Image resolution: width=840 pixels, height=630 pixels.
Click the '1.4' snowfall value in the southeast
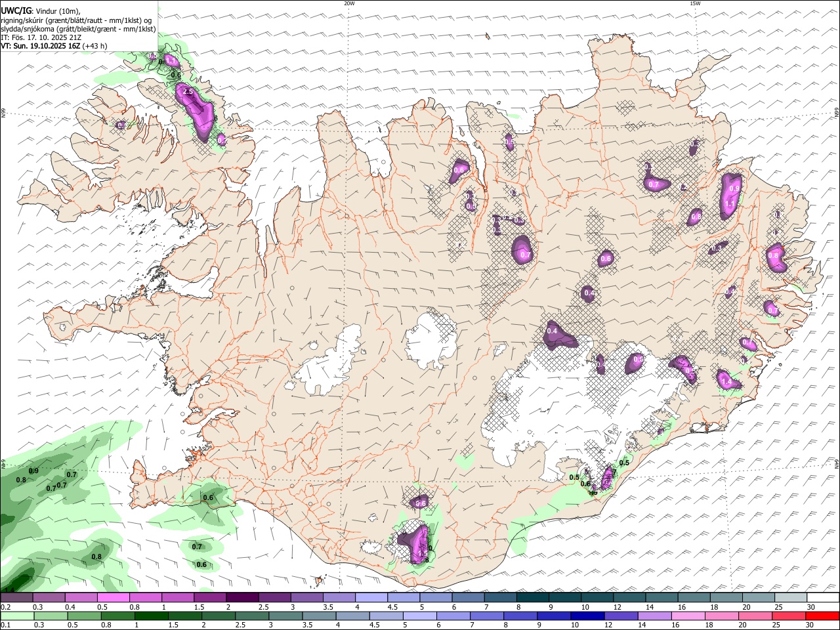726,381
